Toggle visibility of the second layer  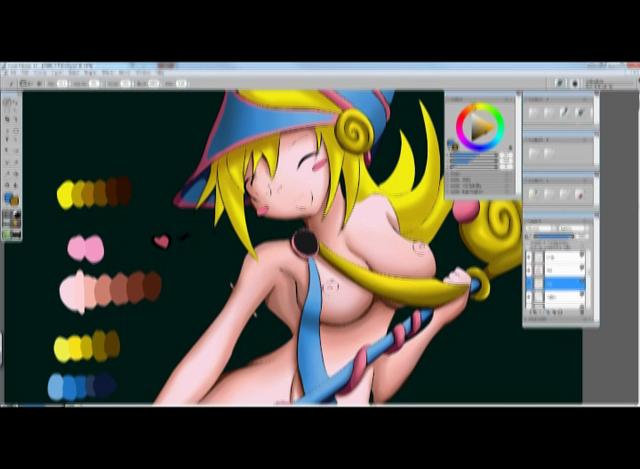pos(529,270)
